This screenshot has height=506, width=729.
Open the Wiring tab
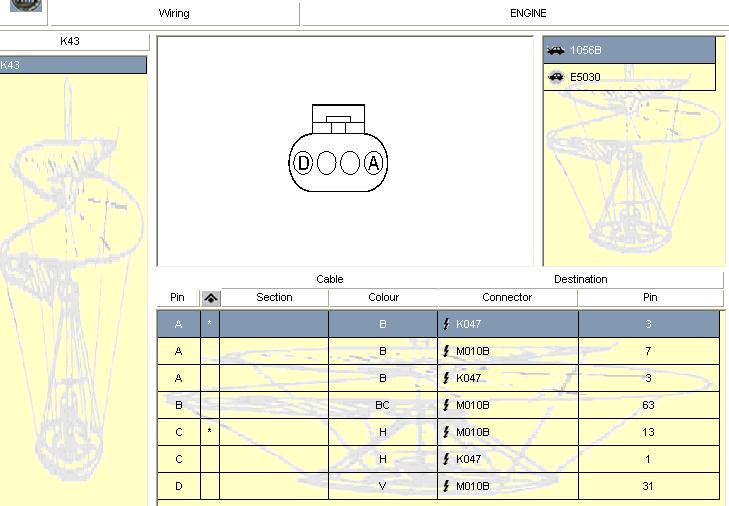(174, 13)
